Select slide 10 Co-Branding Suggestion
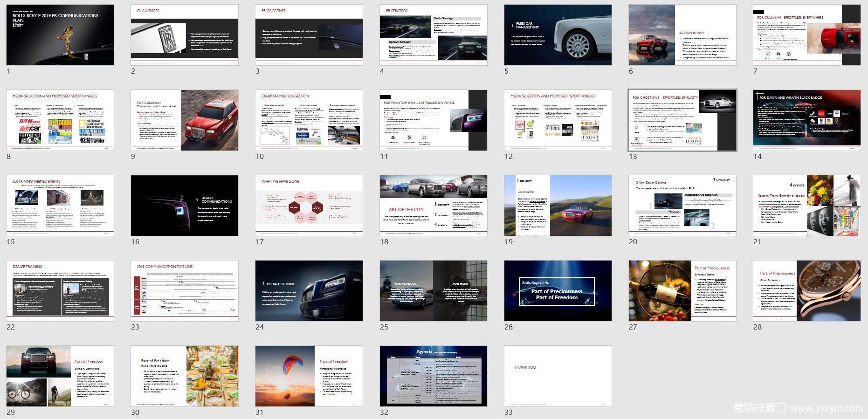Screen dimensions: 868x419 point(309,120)
